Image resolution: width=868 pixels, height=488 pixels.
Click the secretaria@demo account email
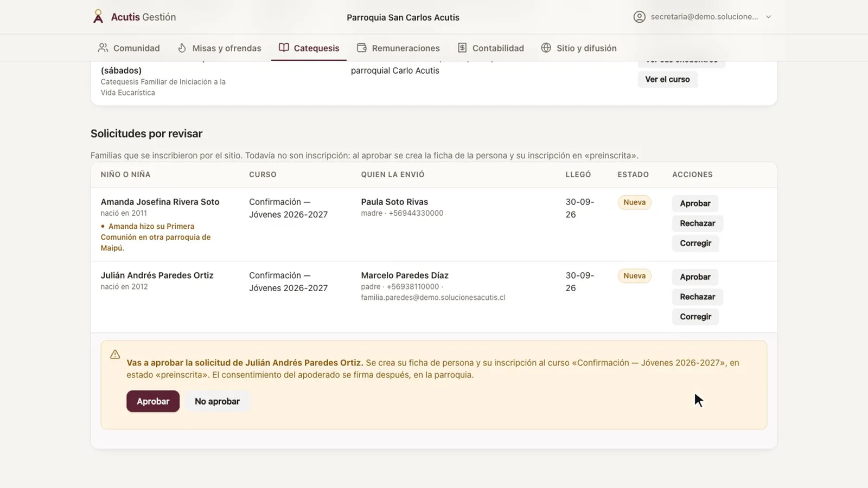coord(704,17)
